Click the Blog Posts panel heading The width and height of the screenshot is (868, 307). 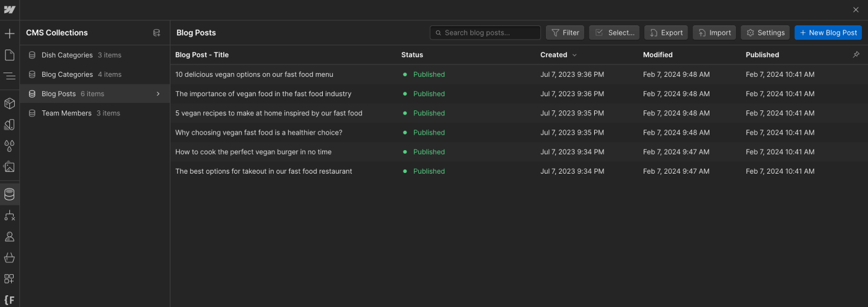[x=196, y=33]
